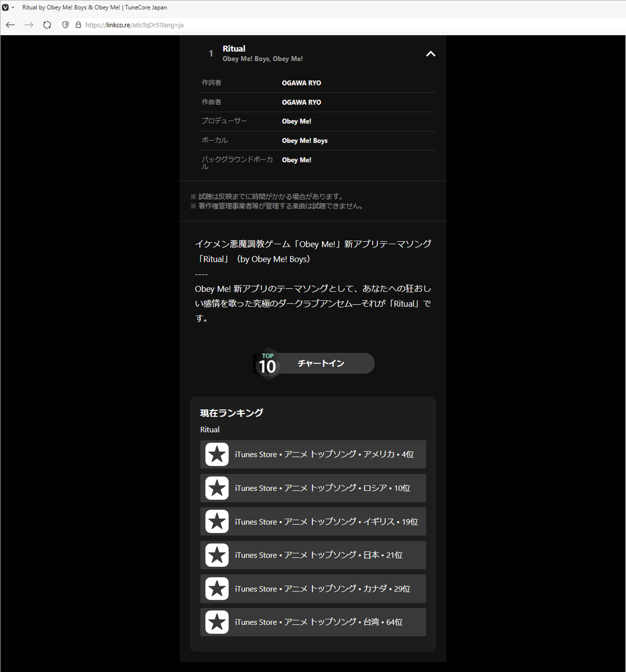Click the 作詞者 label

coord(212,83)
